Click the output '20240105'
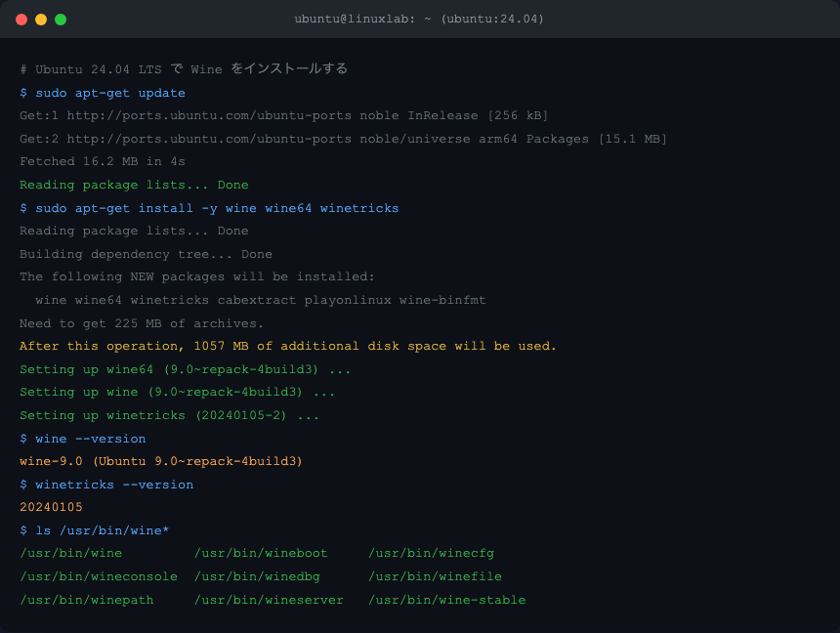This screenshot has height=633, width=840. pos(52,507)
